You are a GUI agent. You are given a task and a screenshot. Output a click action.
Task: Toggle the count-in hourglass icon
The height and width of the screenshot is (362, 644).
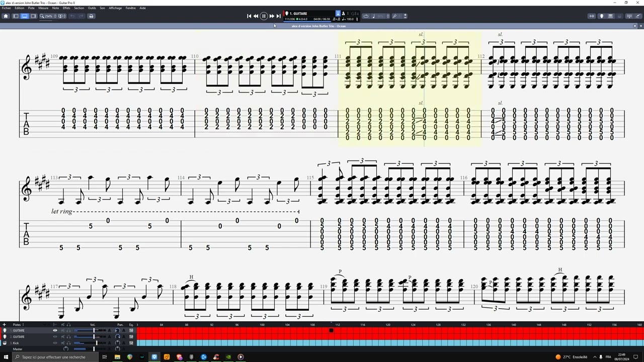coord(338,13)
